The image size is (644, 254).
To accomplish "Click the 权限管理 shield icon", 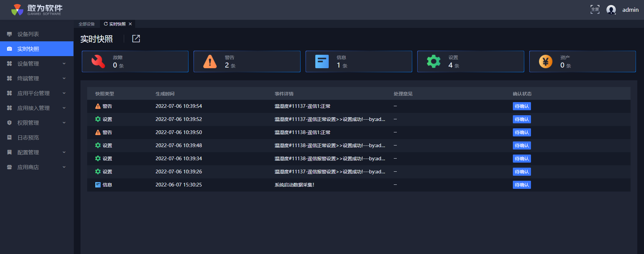I will click(9, 123).
